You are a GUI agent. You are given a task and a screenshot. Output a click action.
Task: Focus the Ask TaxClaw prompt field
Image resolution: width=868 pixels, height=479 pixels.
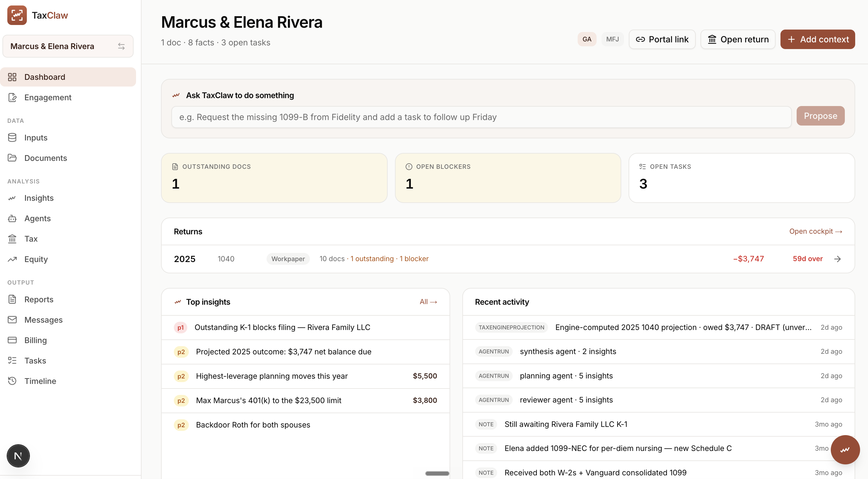click(481, 117)
